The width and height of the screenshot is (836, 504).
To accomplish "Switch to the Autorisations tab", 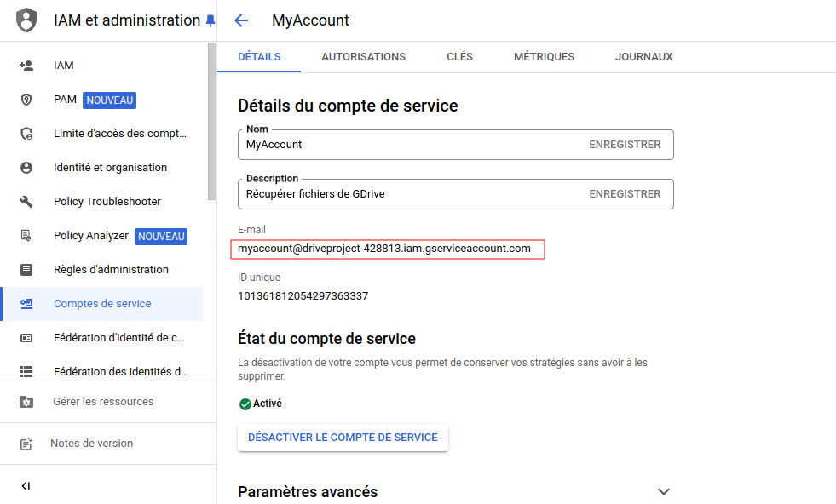I will 363,57.
